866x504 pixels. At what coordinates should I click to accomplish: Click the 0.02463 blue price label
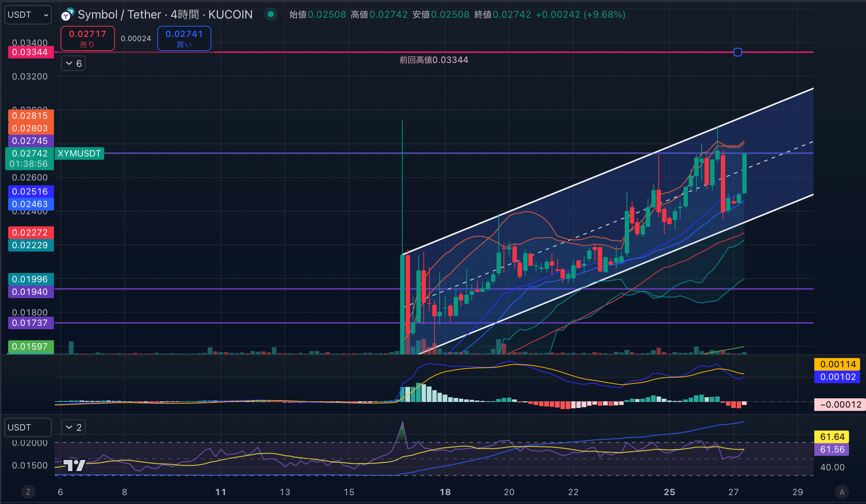point(30,204)
